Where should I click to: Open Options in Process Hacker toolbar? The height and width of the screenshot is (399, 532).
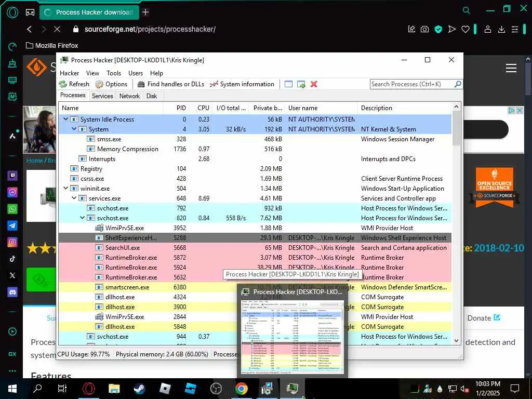coord(111,84)
